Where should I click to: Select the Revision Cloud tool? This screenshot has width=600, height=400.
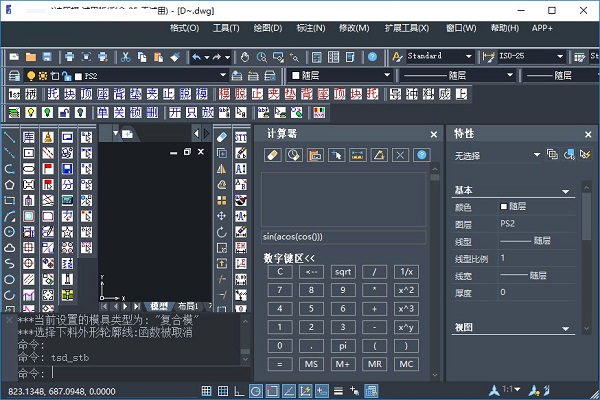(9, 248)
